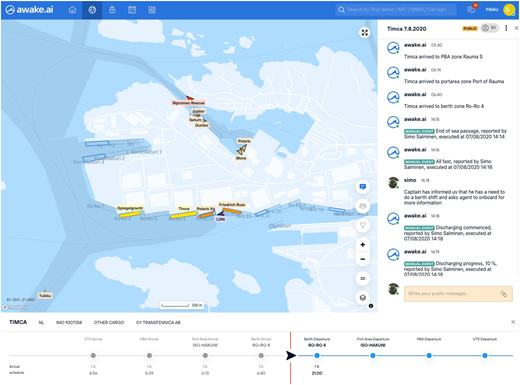Click the Mons vessel label
The width and height of the screenshot is (520, 385).
coord(241,158)
